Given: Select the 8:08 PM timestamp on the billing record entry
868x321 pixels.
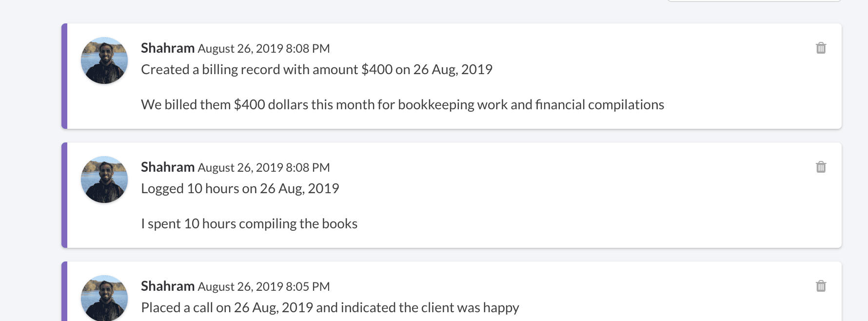Looking at the screenshot, I should pos(264,48).
